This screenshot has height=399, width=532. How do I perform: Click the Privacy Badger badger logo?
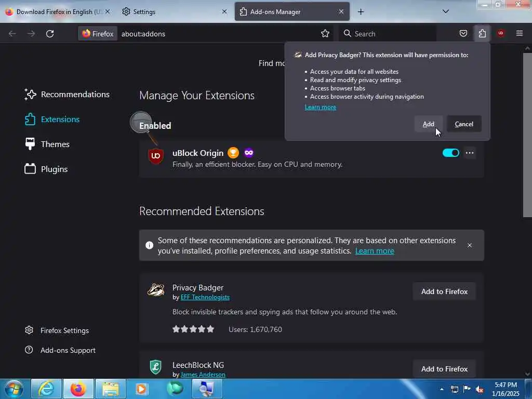coord(156,290)
